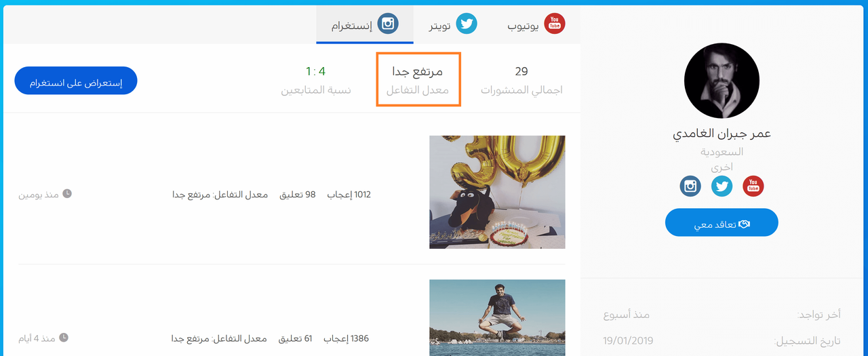Screen dimensions: 868x356
Task: Click 1012 إعجاب on first post
Action: 349,195
